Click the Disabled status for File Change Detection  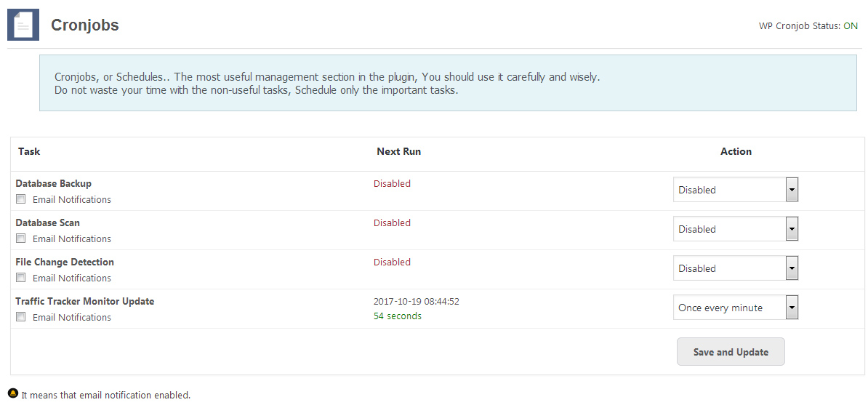pyautogui.click(x=392, y=262)
